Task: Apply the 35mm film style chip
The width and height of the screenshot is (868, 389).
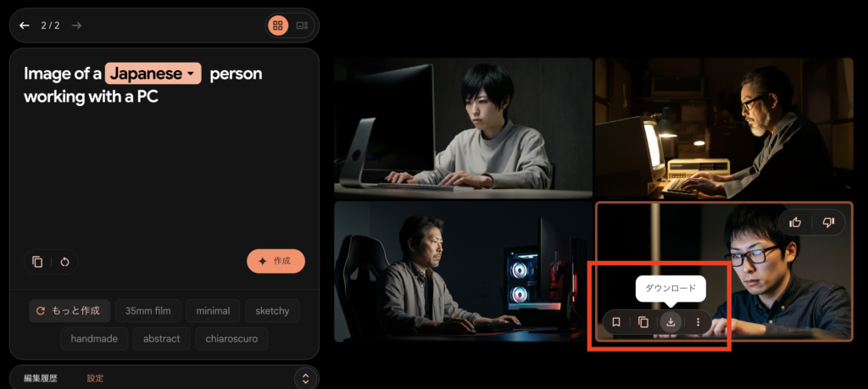Action: [147, 311]
